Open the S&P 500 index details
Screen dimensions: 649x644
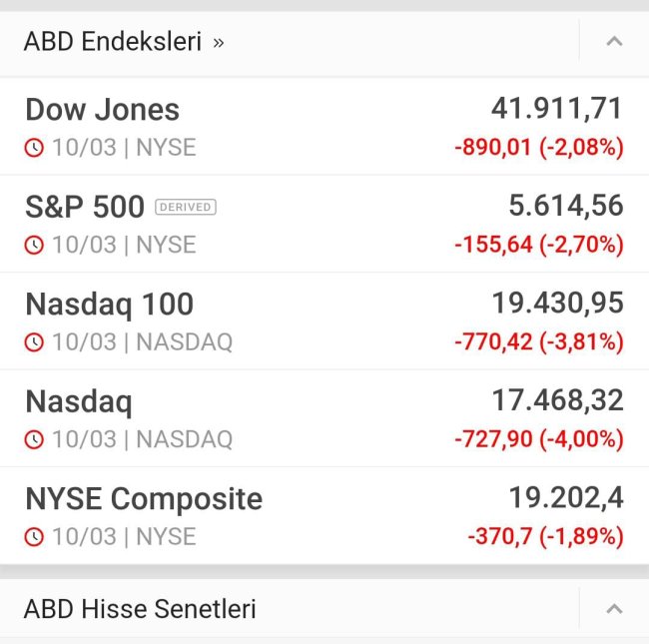click(x=324, y=224)
